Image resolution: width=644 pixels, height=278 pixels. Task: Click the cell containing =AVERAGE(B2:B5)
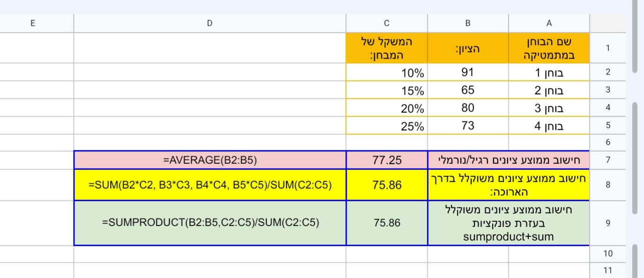(210, 160)
